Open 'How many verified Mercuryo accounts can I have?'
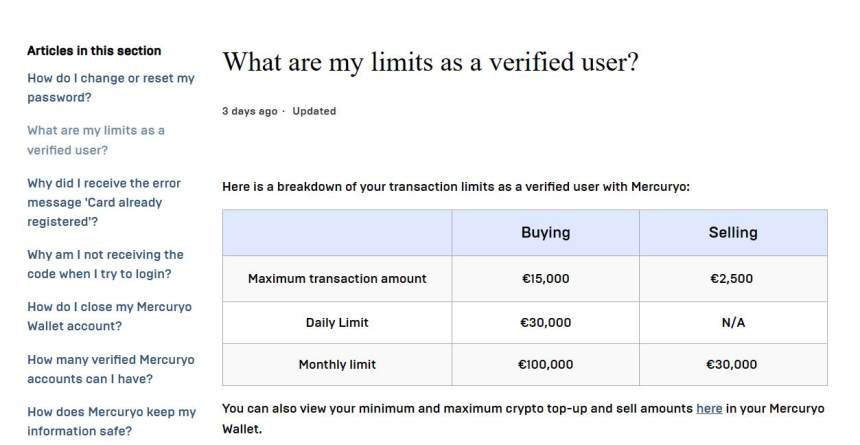This screenshot has height=445, width=860. click(x=110, y=369)
